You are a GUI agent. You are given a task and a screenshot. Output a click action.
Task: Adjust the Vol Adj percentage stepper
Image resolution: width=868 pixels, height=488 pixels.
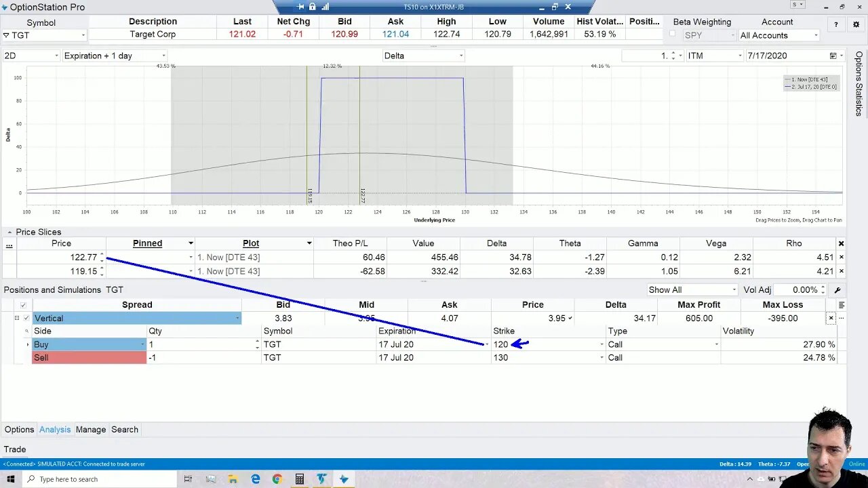(823, 290)
